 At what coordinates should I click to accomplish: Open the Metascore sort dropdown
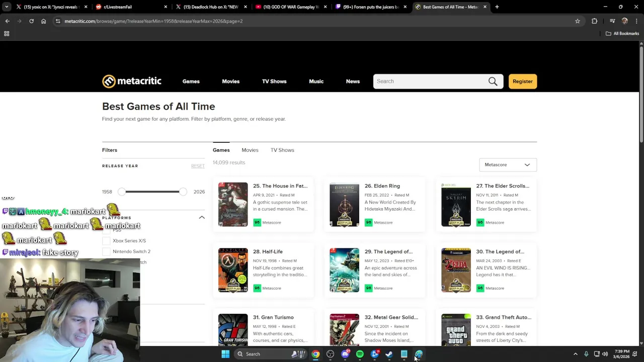508,165
